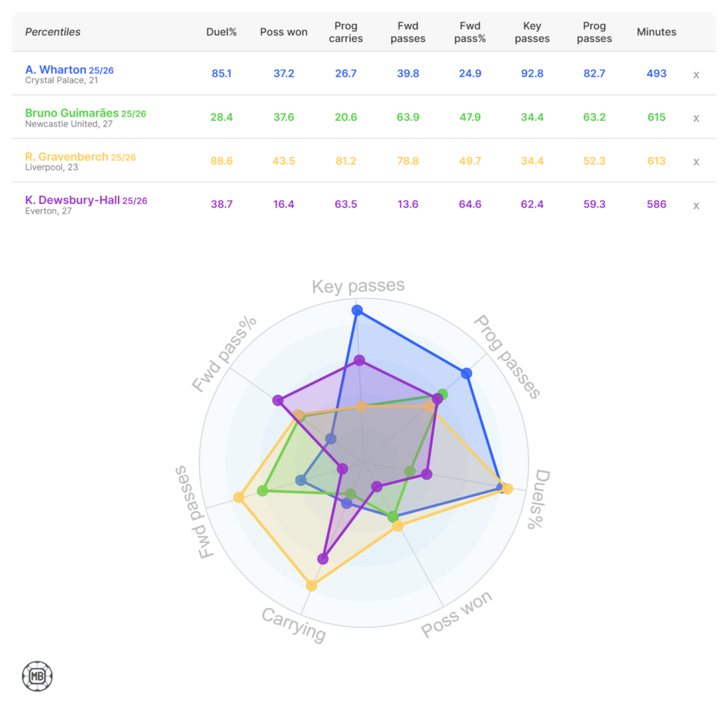Open K. Dewsbury-Hall player link
This screenshot has width=728, height=724.
click(73, 200)
